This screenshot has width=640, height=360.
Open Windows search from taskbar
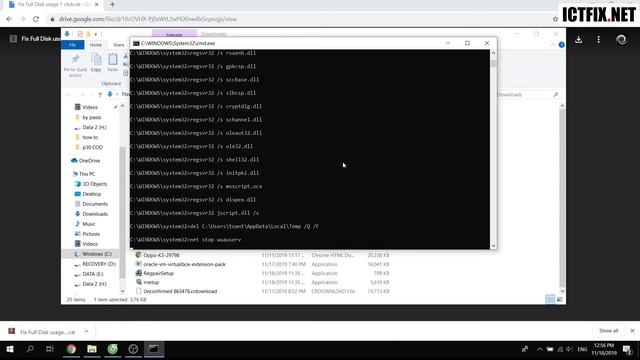click(x=30, y=349)
